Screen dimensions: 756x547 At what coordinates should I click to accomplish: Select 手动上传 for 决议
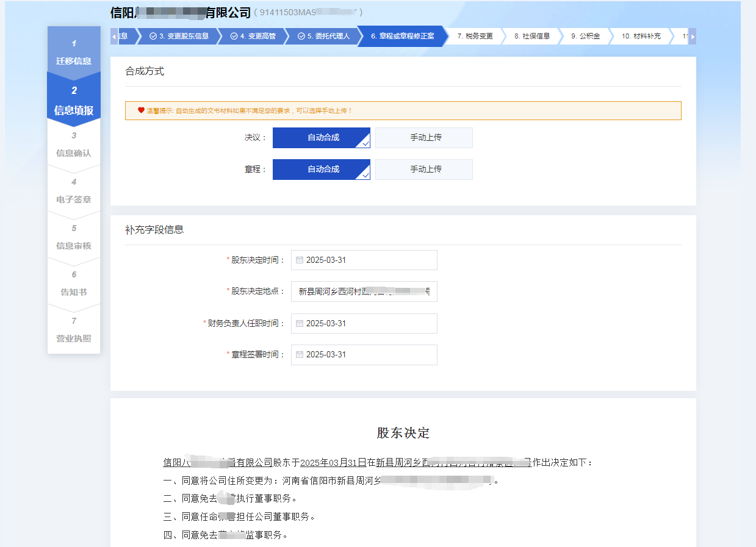point(424,138)
